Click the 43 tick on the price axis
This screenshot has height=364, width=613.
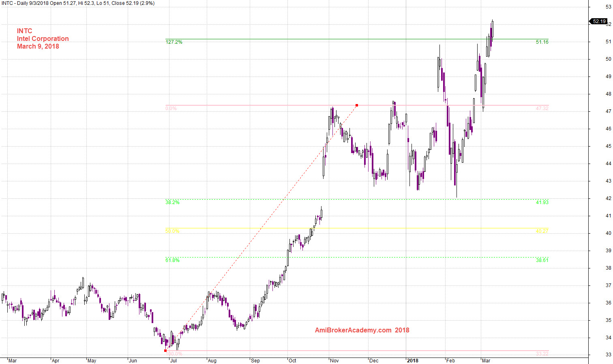(x=608, y=181)
